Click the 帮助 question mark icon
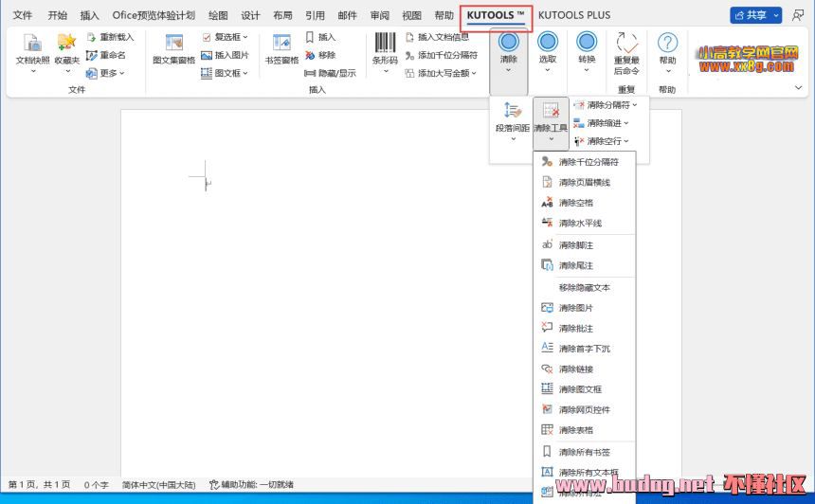The image size is (815, 504). 667,44
